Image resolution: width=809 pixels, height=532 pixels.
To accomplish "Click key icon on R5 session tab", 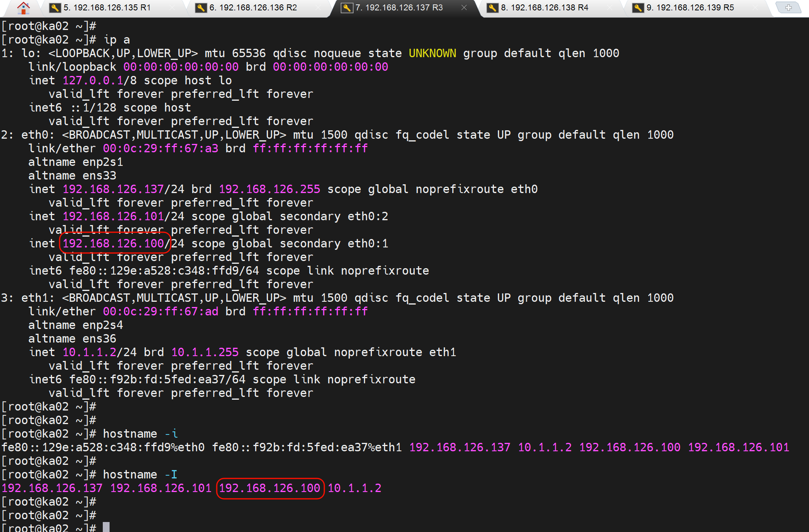I will click(638, 8).
